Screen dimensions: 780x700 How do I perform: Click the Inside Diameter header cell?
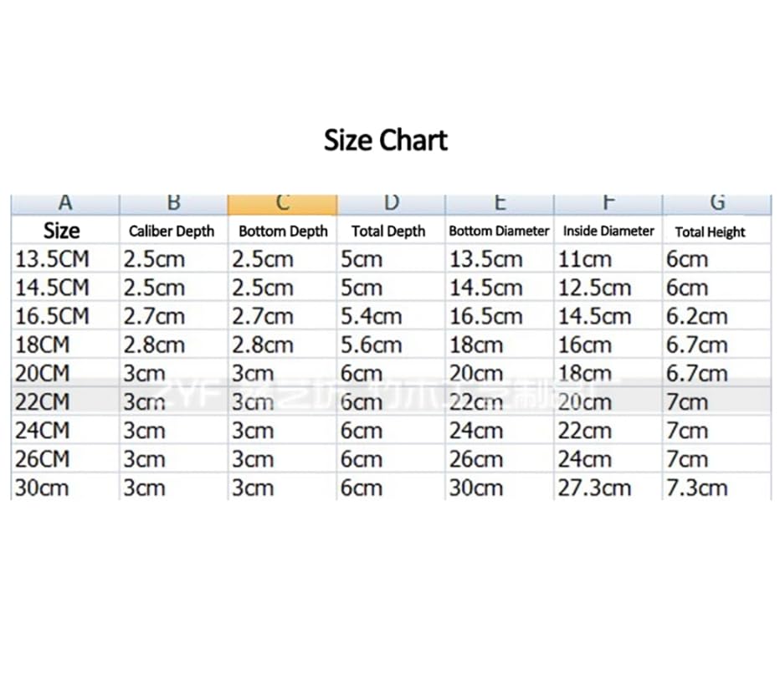608,230
